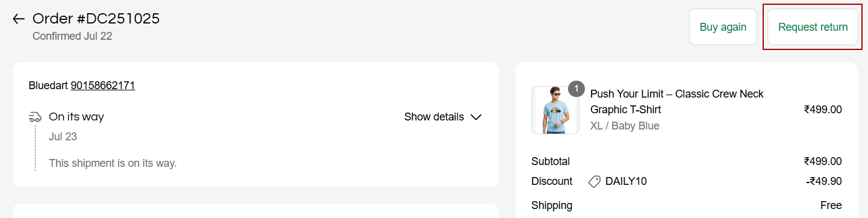Screen dimensions: 868x218
Task: Click the Free shipping value
Action: 831,205
